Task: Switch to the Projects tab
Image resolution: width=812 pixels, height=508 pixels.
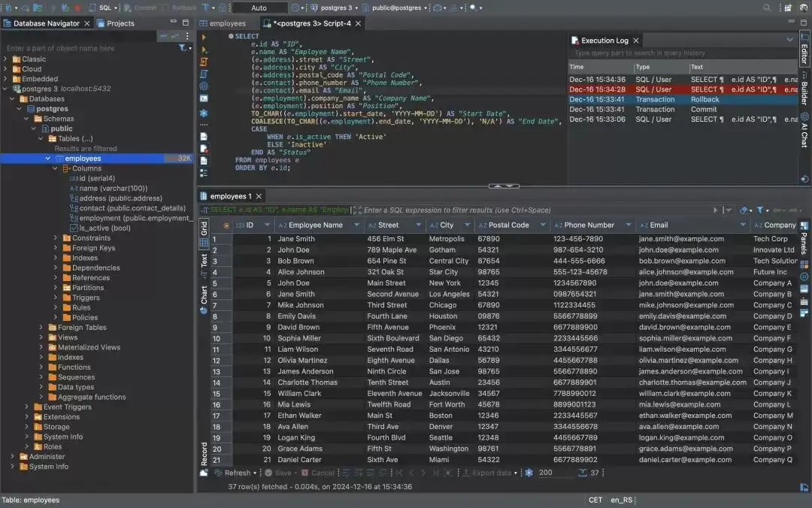Action: [x=120, y=23]
